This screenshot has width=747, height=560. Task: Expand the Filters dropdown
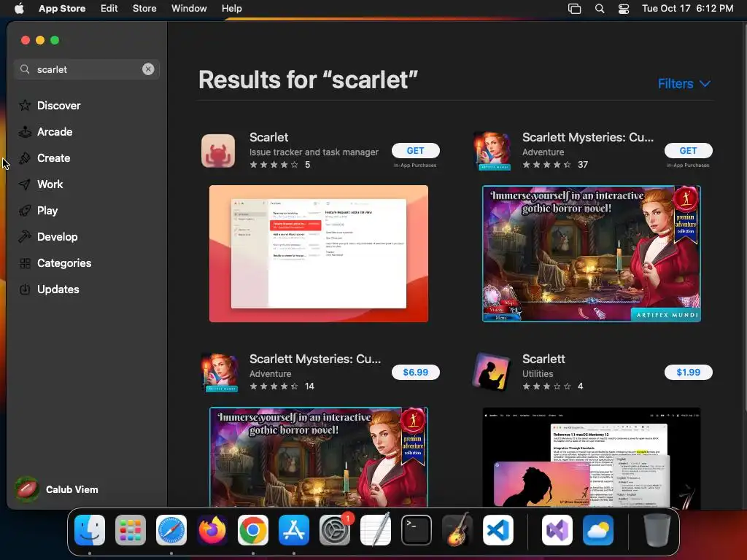pyautogui.click(x=684, y=84)
